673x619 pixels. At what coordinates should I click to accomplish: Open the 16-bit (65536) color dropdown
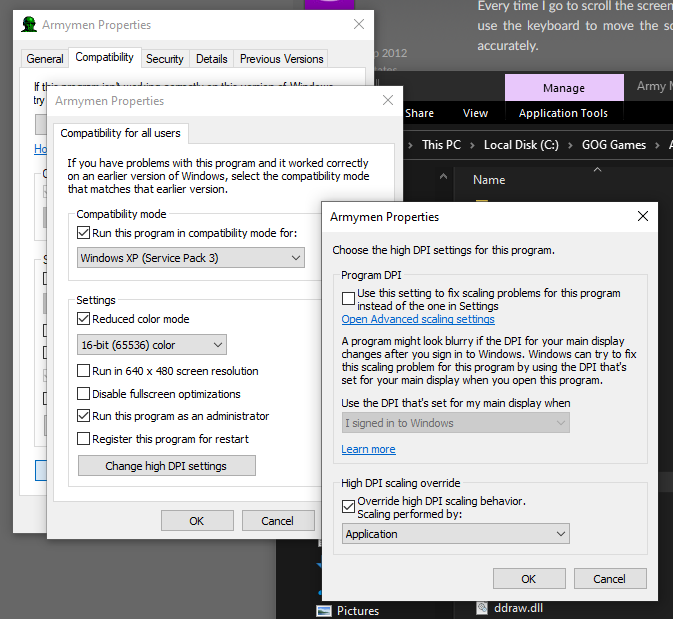tap(152, 345)
